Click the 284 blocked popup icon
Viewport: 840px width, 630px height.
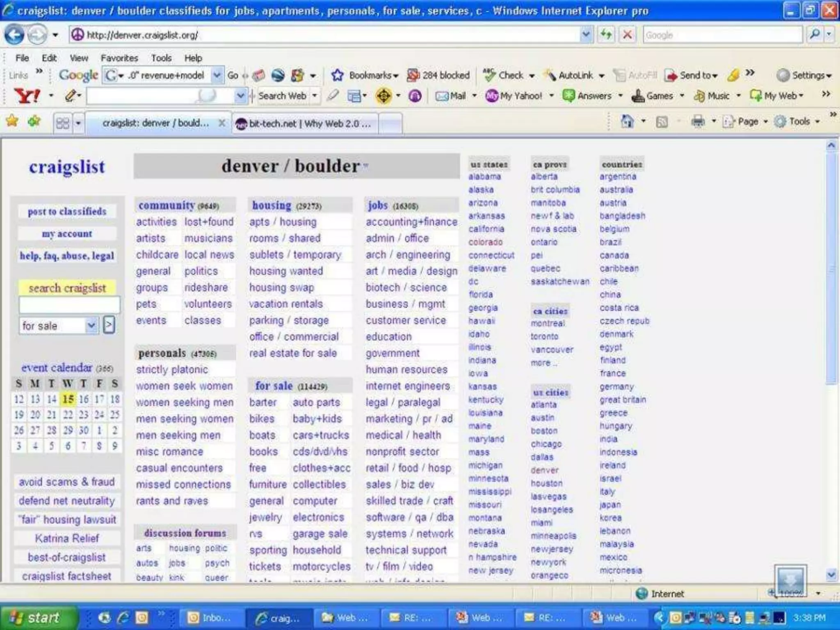click(413, 75)
